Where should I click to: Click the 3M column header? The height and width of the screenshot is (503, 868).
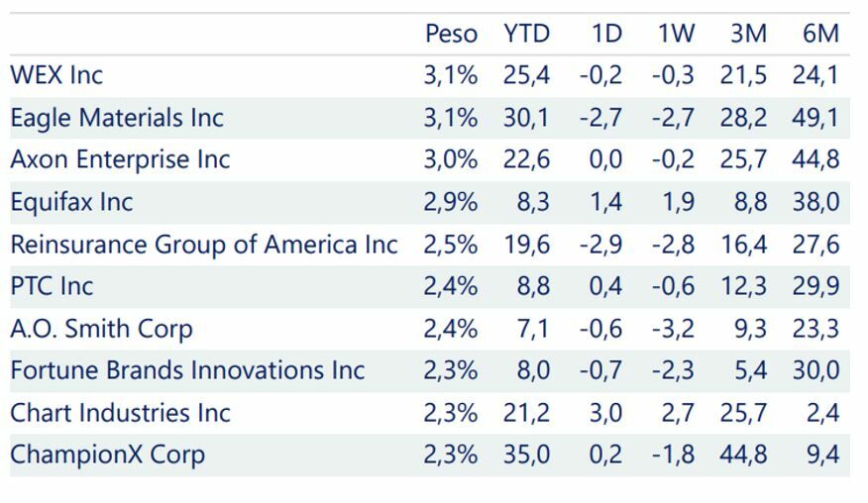748,34
